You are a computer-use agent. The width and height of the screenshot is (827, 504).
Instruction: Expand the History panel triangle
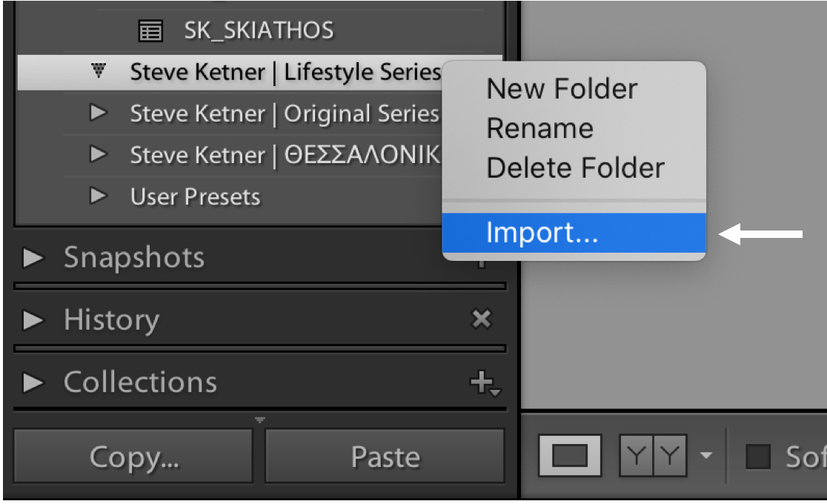pos(33,320)
